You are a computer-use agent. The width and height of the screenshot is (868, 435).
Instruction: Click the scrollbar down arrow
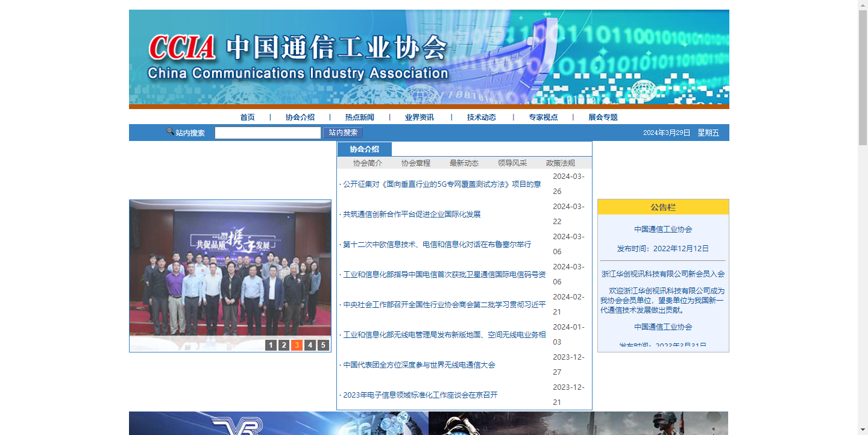click(x=863, y=430)
